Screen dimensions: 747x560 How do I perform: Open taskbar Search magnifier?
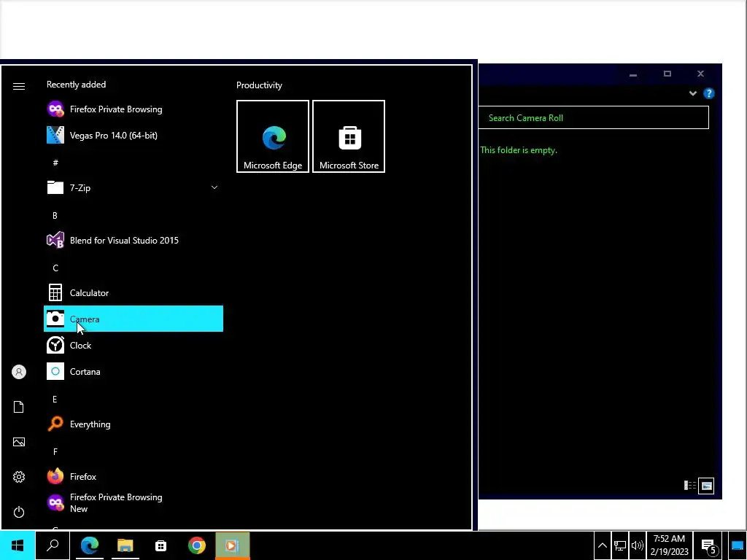pos(53,545)
